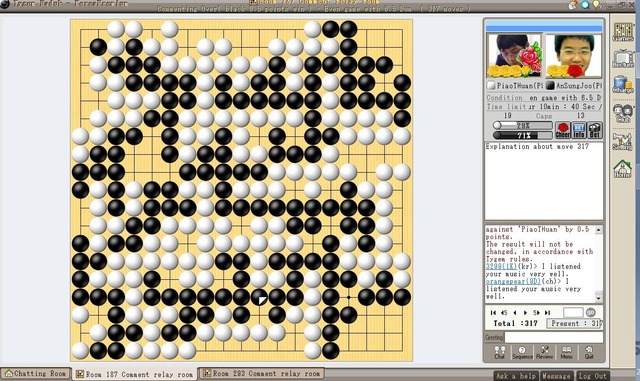Open the Chat button in the bottom toolbar

point(500,352)
